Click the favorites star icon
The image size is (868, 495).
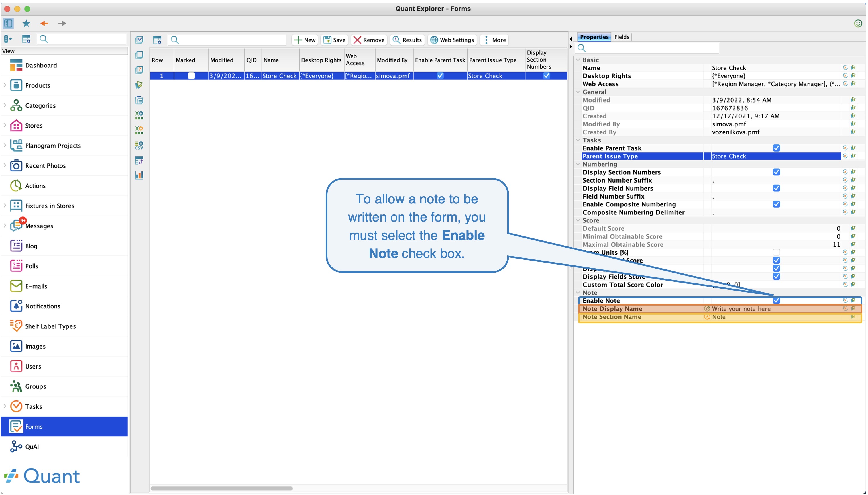pyautogui.click(x=26, y=23)
